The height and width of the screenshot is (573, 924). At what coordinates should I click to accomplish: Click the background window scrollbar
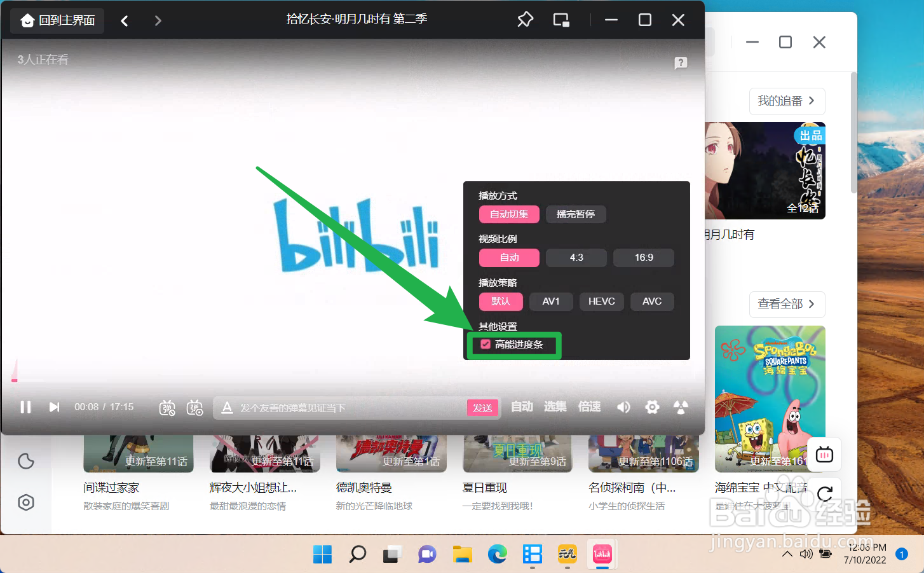[x=853, y=133]
